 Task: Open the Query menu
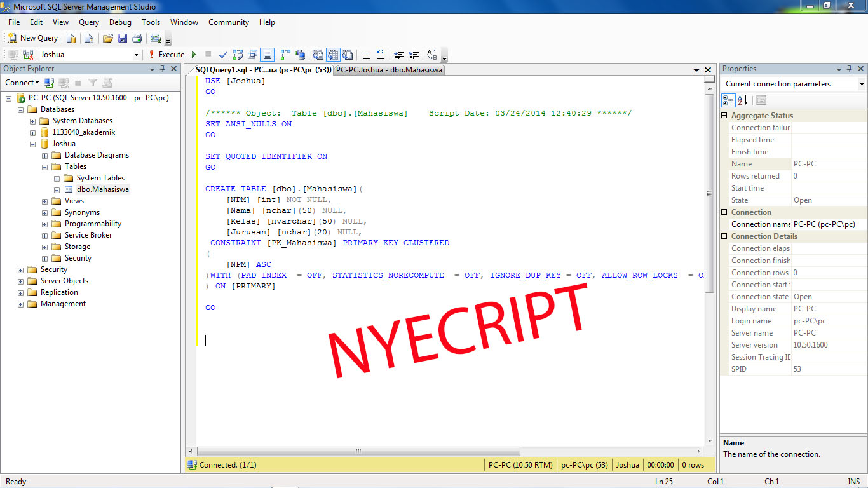88,22
